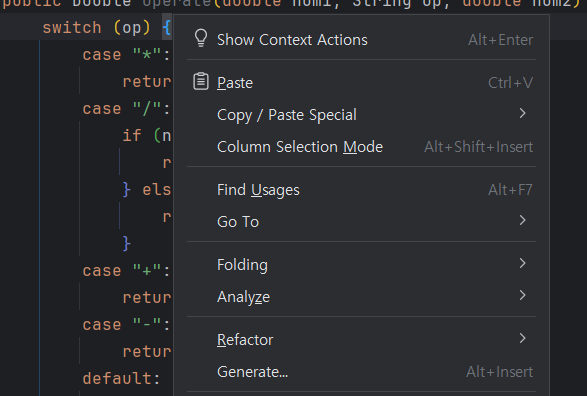Expand the arrow next to Go To
The image size is (587, 396).
[x=523, y=220]
